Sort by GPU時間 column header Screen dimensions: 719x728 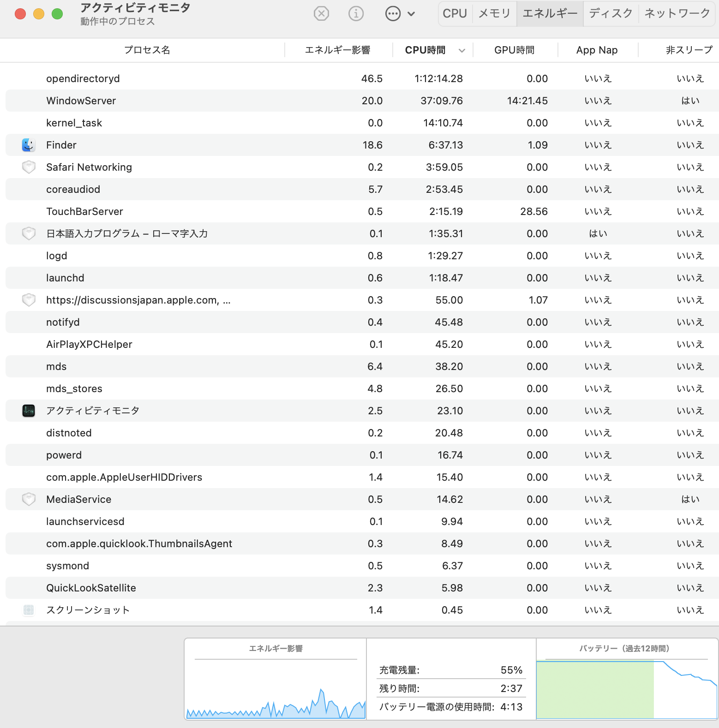(514, 50)
